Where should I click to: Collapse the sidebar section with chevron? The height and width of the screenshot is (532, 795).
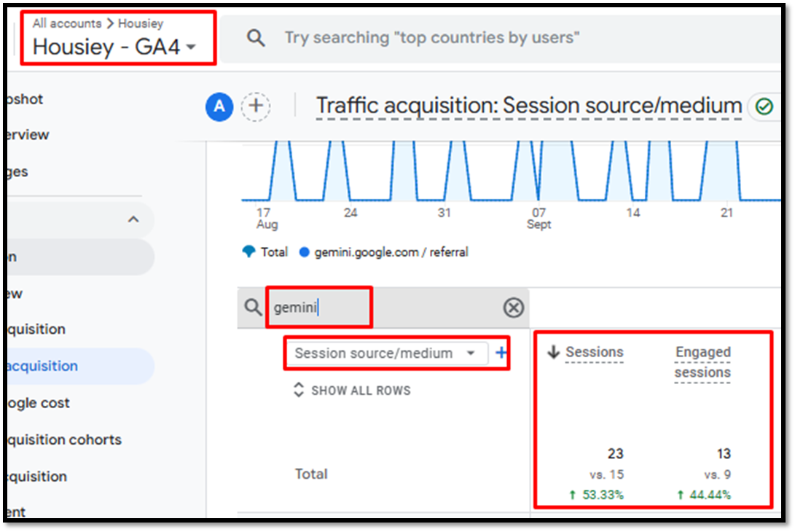(x=133, y=219)
